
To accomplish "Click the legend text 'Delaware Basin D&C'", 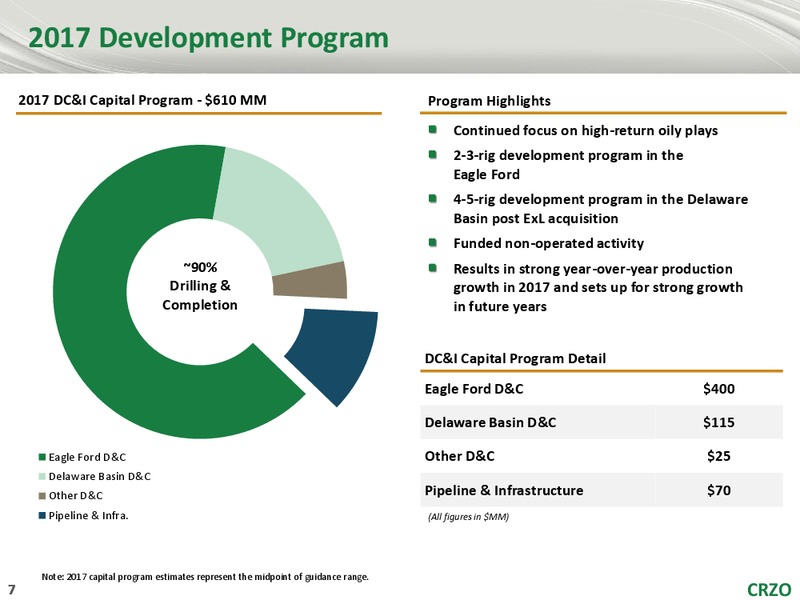I will point(99,477).
